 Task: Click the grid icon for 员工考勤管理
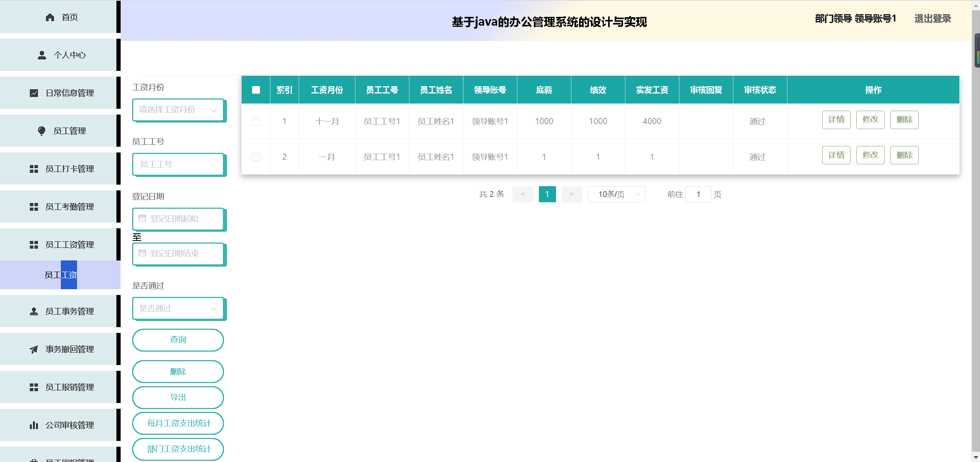tap(34, 207)
